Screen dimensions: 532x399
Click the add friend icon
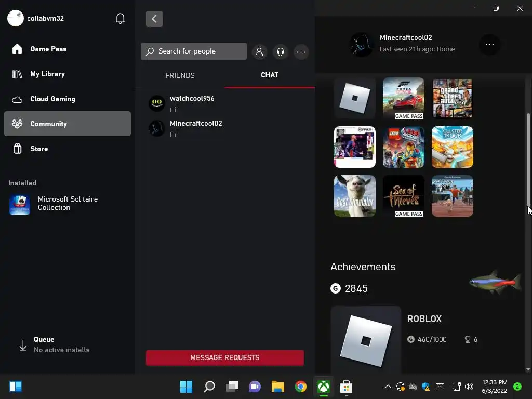click(260, 51)
